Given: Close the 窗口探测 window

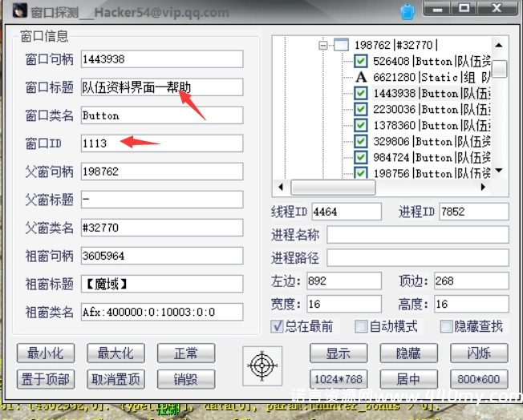Looking at the screenshot, I should coord(497,8).
